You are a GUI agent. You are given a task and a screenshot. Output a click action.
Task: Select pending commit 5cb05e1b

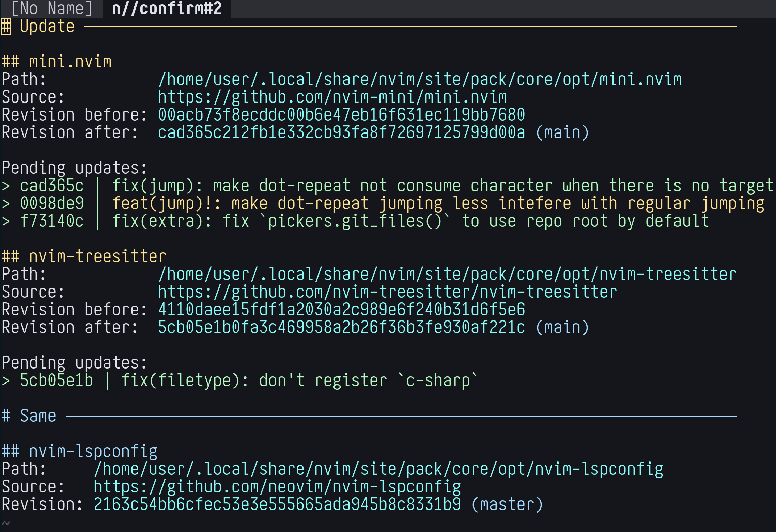(x=56, y=380)
